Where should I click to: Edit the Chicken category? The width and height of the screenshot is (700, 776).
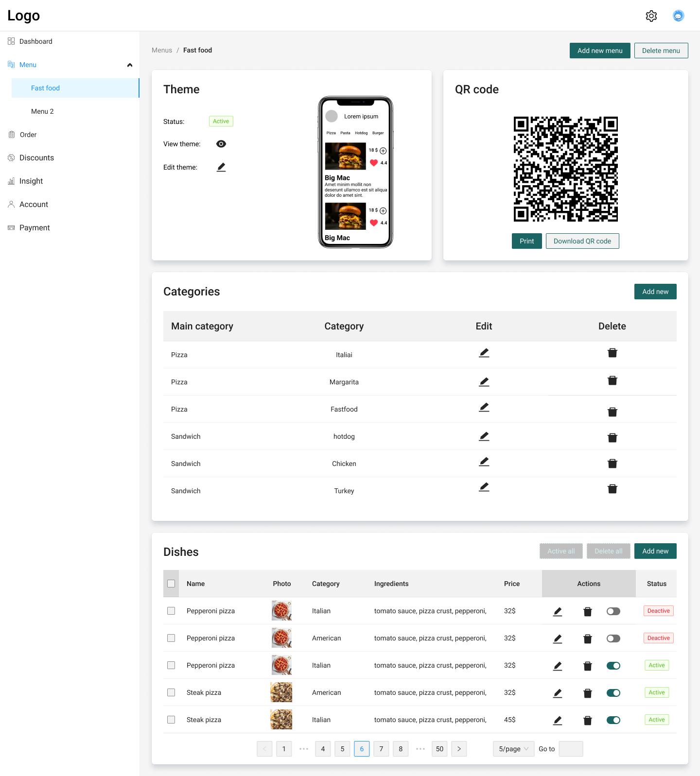pyautogui.click(x=484, y=462)
